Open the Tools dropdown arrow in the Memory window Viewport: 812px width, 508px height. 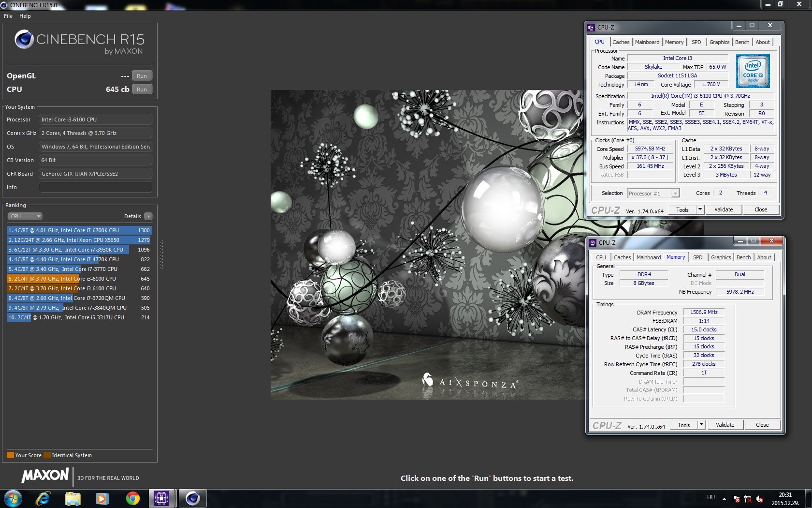(701, 425)
